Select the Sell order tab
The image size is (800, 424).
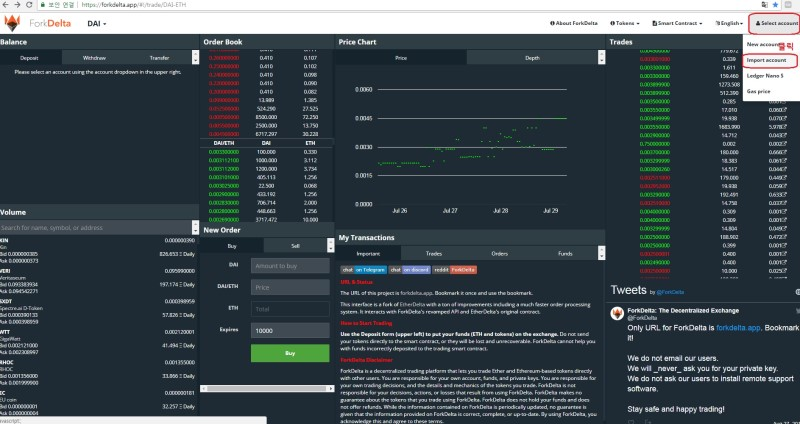point(295,246)
